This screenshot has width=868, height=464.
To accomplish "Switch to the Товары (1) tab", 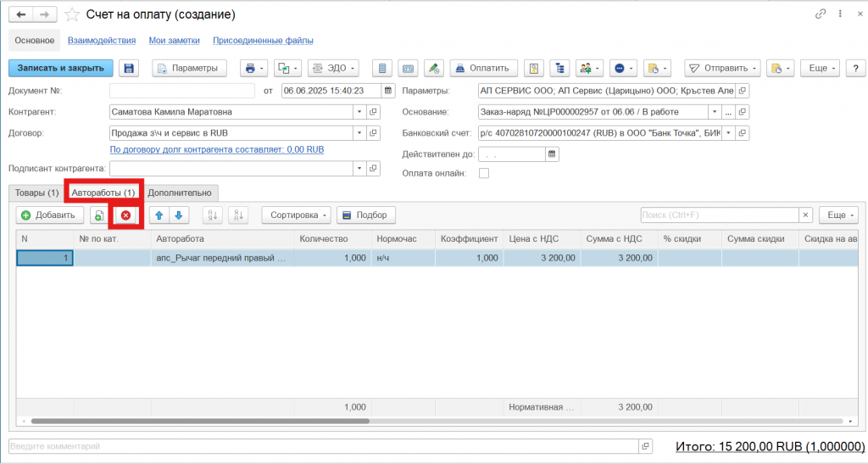I will [36, 193].
